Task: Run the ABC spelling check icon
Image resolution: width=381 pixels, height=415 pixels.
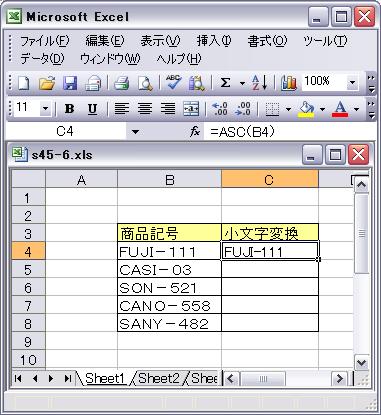Action: [173, 83]
